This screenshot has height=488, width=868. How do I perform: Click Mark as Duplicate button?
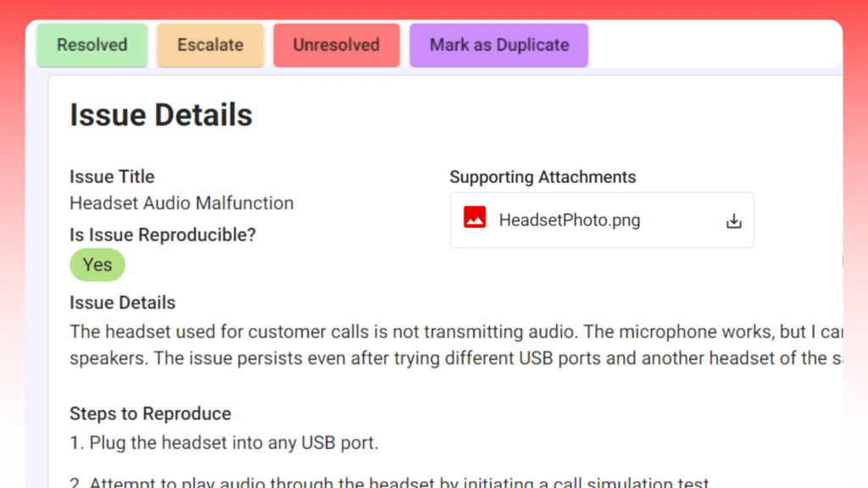[498, 45]
